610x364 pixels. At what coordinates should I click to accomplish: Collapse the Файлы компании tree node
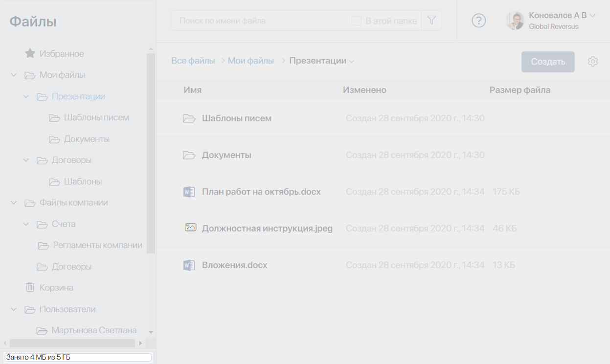14,203
